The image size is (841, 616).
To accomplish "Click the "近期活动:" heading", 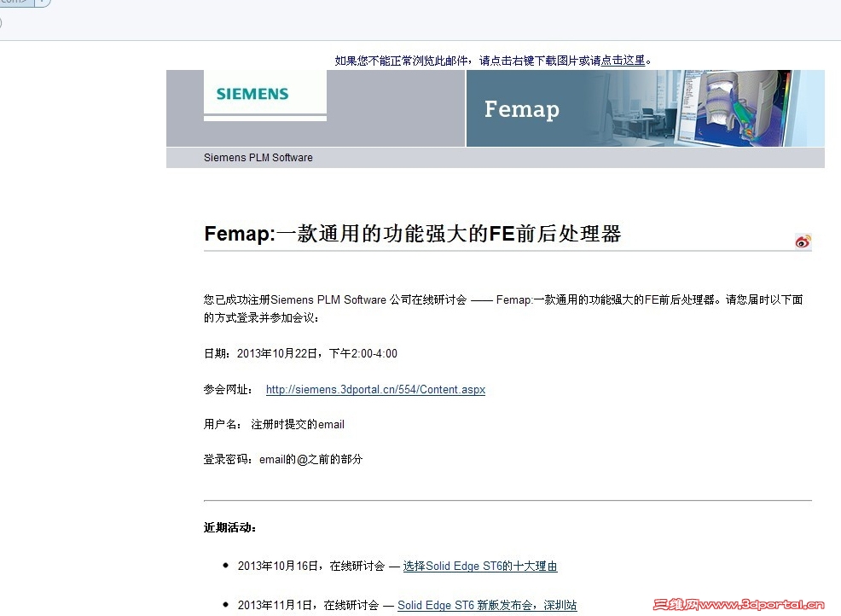I will click(x=230, y=527).
